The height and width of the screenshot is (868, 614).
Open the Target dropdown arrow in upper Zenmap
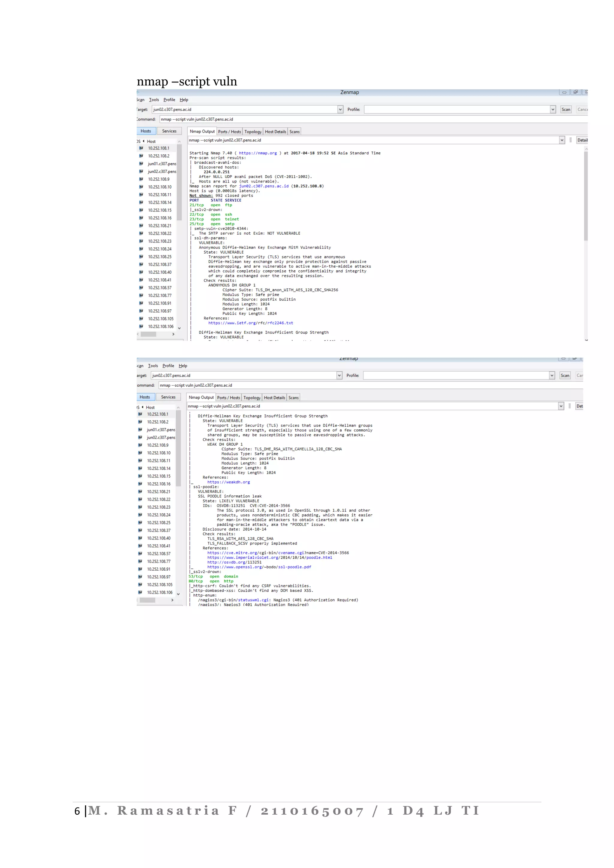(340, 110)
